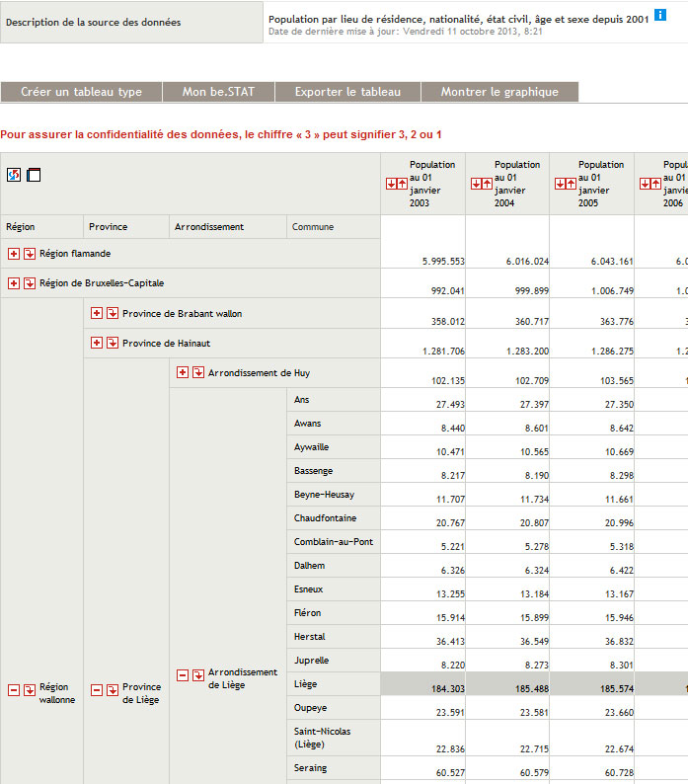Viewport: 688px width, 784px height.
Task: Select the Ans commune row label
Action: (x=301, y=400)
